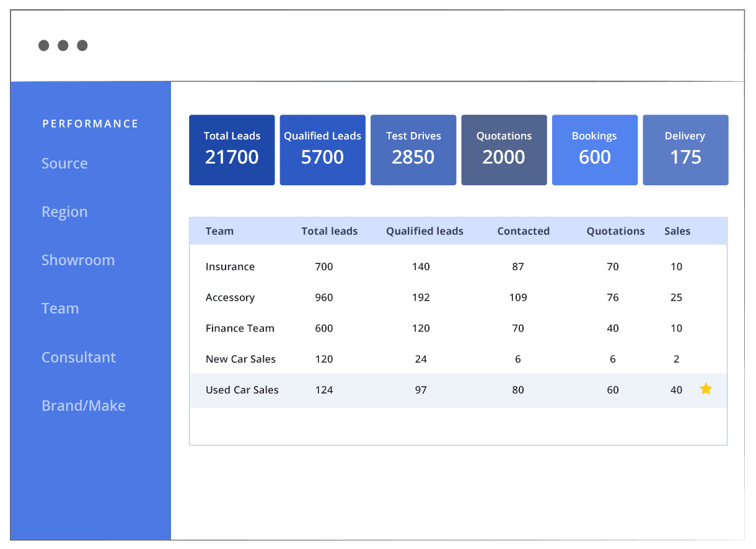Click Used Car Sales total leads 124
This screenshot has height=549, width=756.
[324, 390]
